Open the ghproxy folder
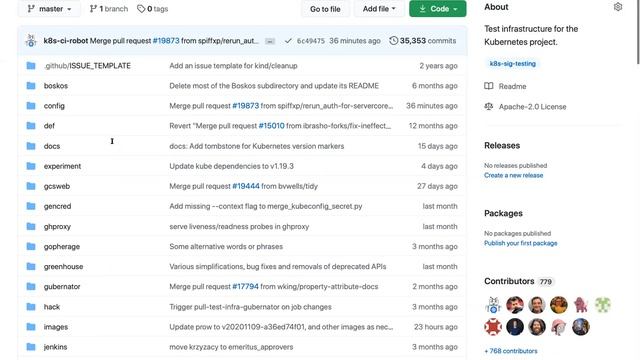Viewport: 640px width, 360px height. point(57,227)
